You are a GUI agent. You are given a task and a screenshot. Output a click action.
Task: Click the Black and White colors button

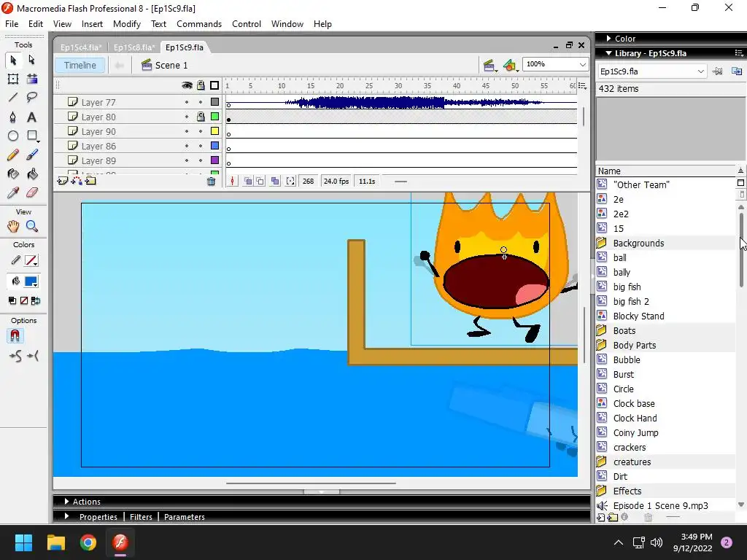pos(12,300)
